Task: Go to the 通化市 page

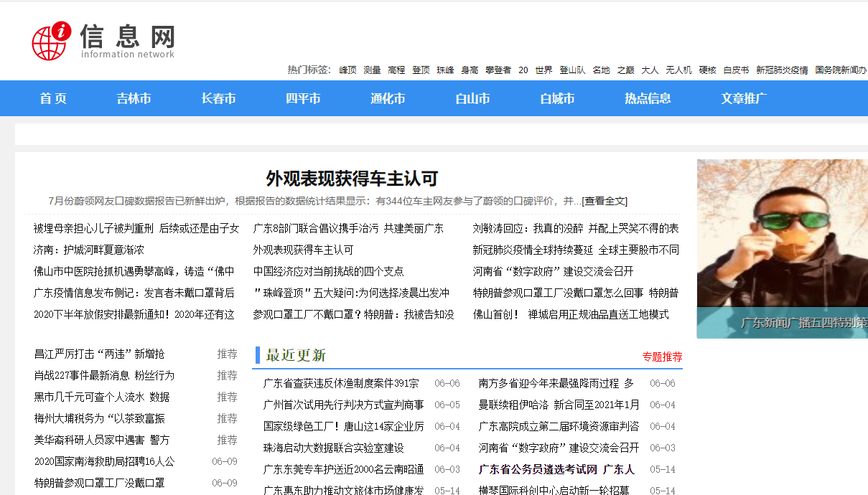Action: 388,98
